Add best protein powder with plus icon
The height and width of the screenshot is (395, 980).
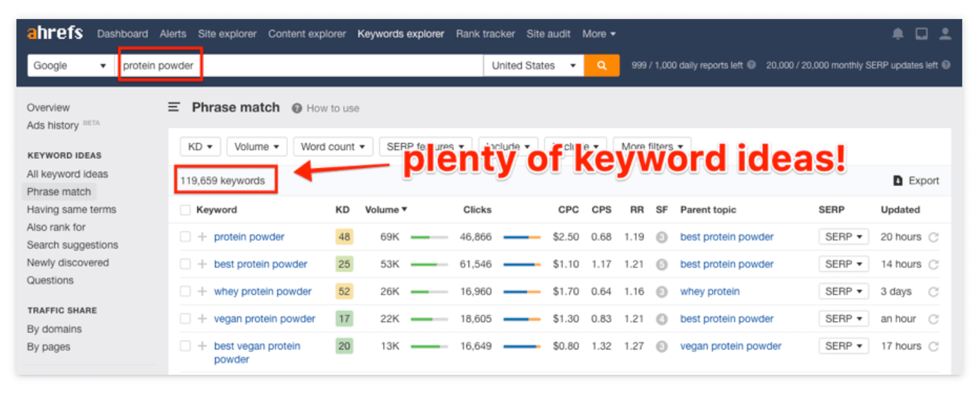pos(202,264)
